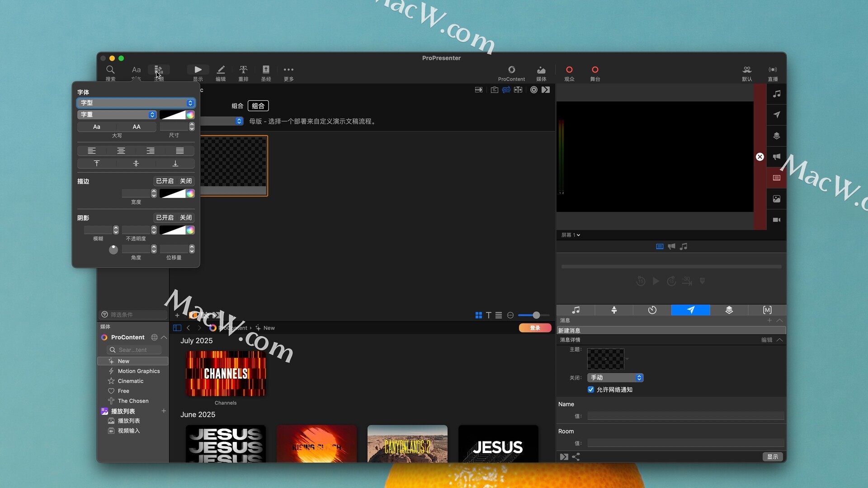Align text to bottom vertically

[x=175, y=164]
